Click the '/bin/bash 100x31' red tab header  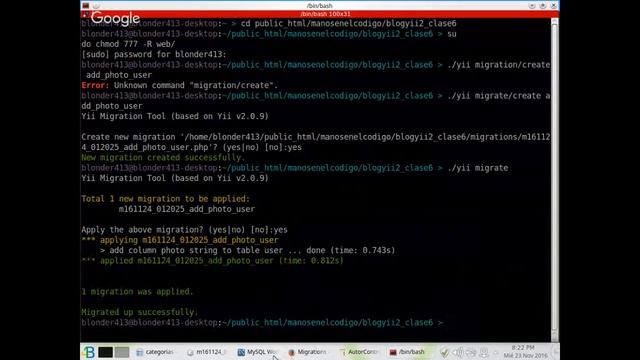325,14
